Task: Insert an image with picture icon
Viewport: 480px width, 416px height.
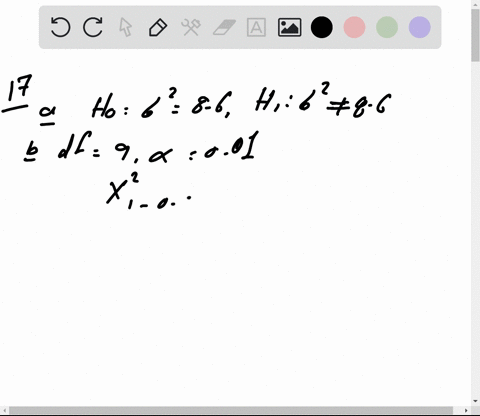Action: coord(289,27)
